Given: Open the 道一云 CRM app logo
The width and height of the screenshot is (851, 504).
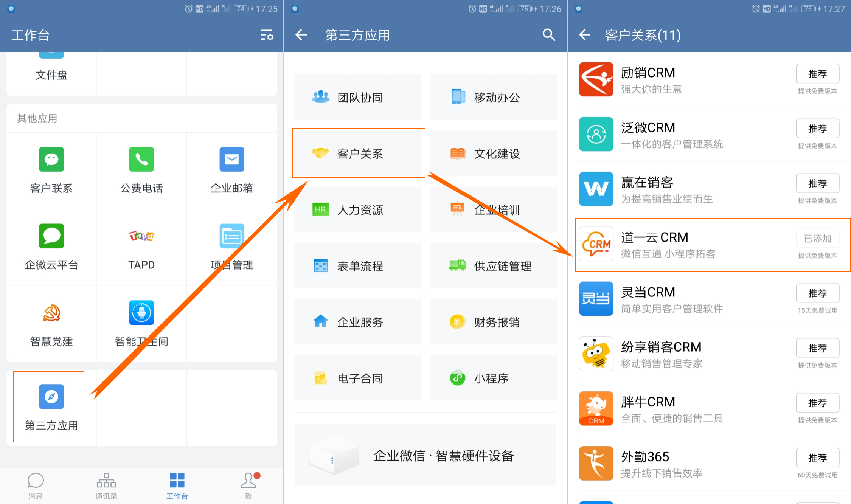Looking at the screenshot, I should coord(596,244).
